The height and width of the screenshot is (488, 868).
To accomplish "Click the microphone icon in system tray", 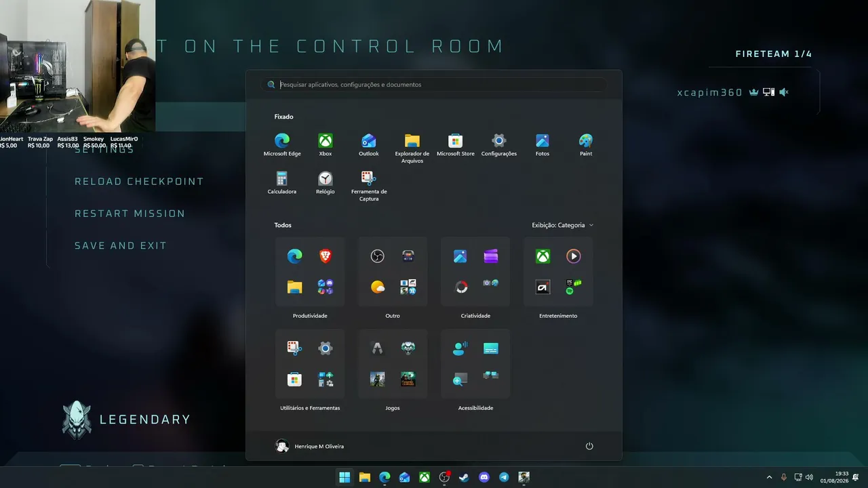I will pos(784,477).
